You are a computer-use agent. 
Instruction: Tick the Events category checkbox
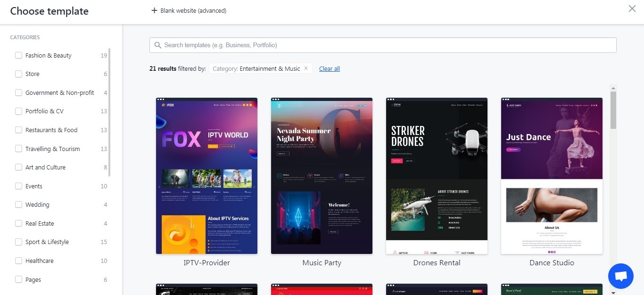click(x=19, y=186)
